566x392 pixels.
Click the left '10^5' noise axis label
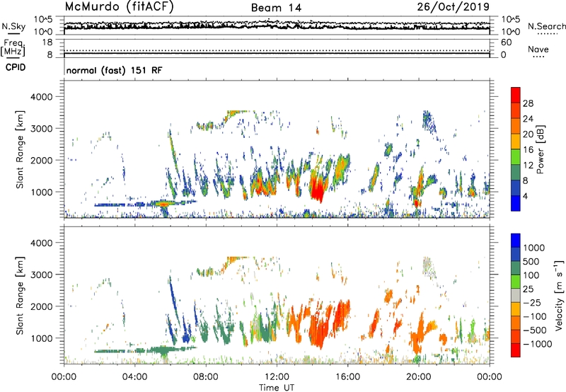coord(43,20)
